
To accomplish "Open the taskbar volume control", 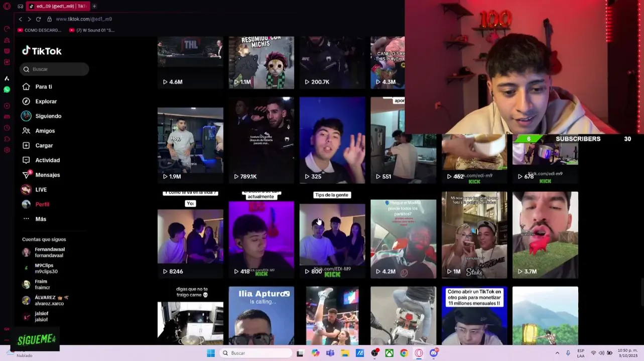I will point(601,353).
